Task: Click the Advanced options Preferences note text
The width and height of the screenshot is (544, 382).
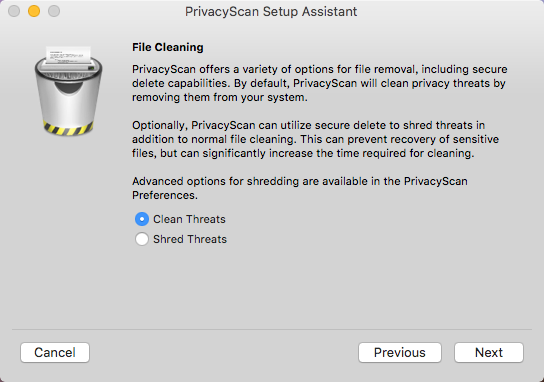Action: pyautogui.click(x=300, y=188)
